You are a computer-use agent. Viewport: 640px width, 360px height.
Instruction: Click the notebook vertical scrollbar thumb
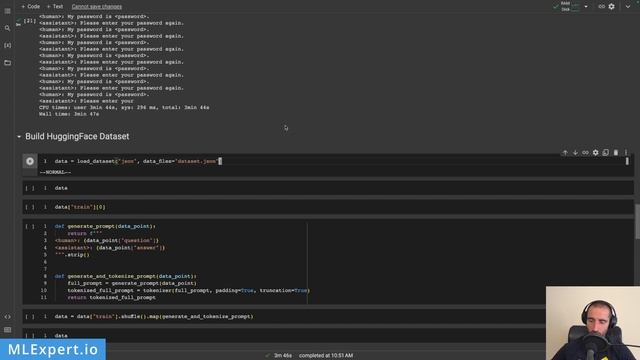[x=637, y=222]
